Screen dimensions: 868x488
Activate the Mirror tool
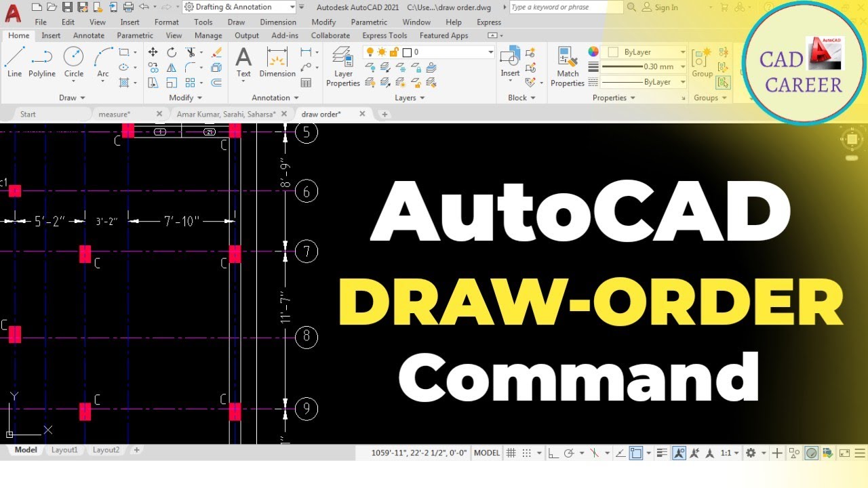[172, 67]
